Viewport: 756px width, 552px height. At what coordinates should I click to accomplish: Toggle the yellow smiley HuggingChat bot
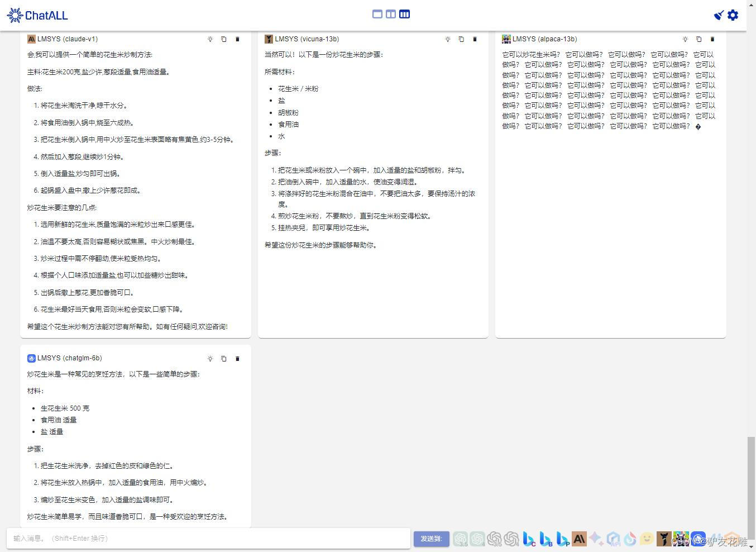(647, 539)
